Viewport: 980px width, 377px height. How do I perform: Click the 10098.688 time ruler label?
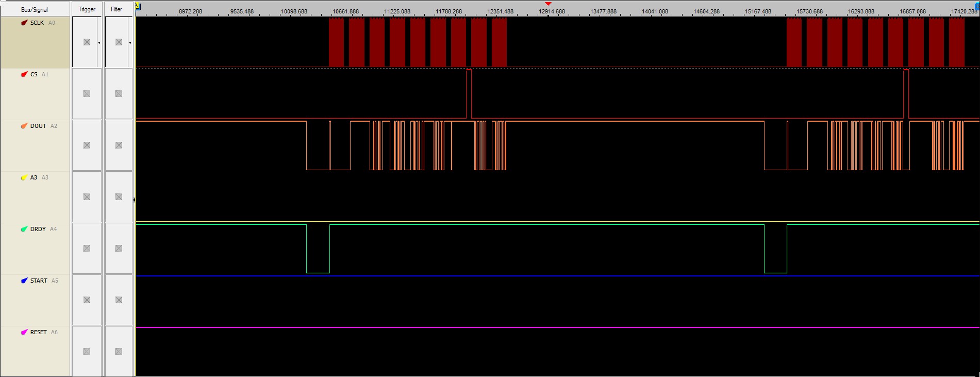294,11
